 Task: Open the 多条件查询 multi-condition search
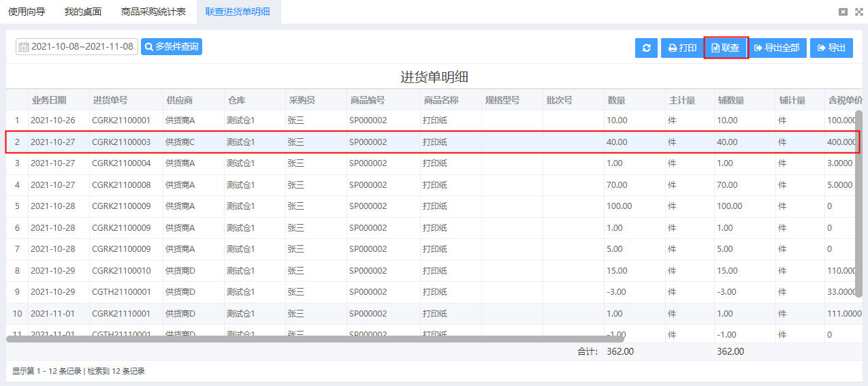(172, 46)
